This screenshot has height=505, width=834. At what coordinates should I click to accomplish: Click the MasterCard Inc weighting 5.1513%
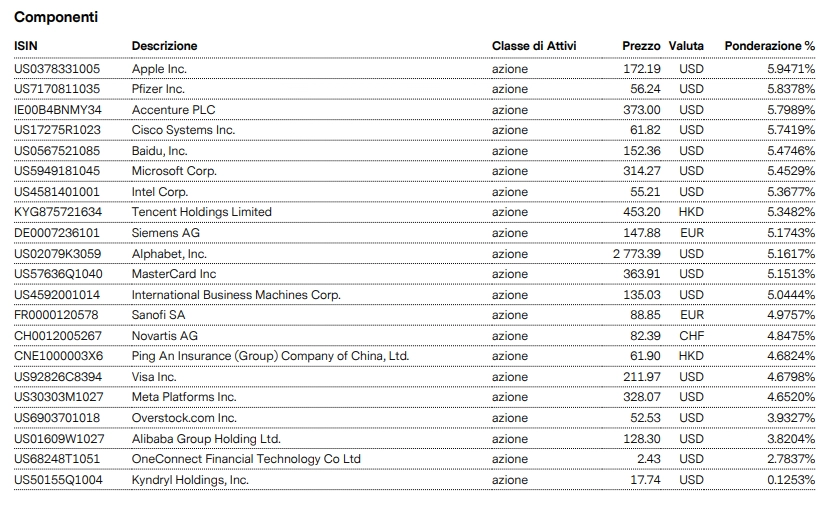point(791,274)
